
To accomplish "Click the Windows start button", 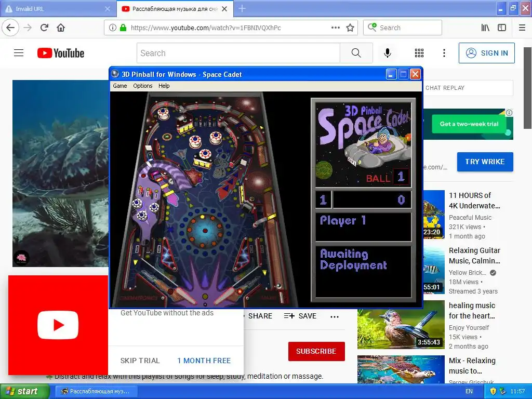I will pyautogui.click(x=24, y=391).
